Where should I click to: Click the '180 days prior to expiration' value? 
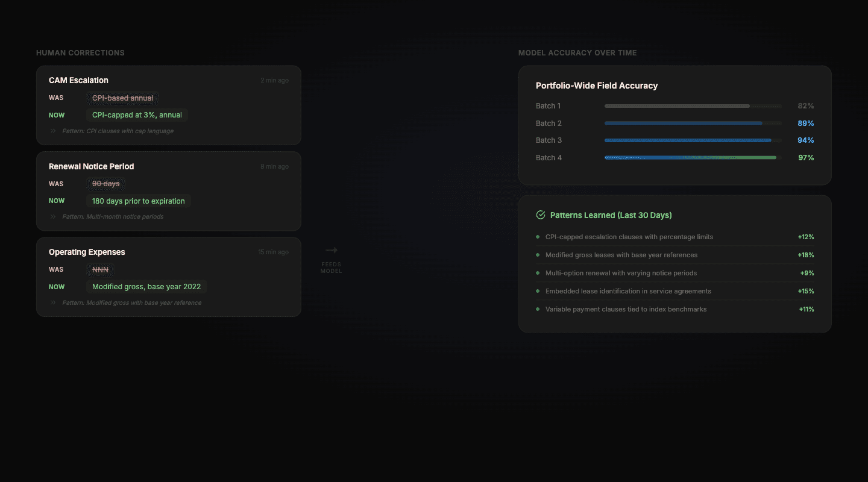(138, 201)
